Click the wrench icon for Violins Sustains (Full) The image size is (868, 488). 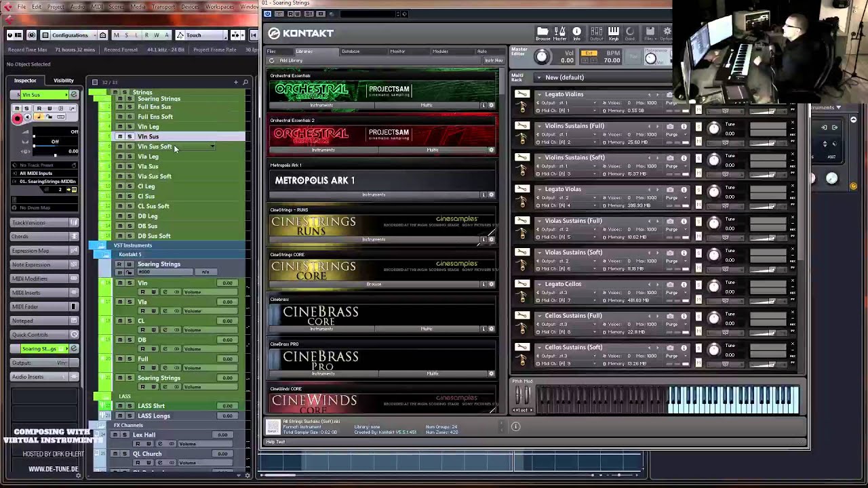pyautogui.click(x=521, y=126)
